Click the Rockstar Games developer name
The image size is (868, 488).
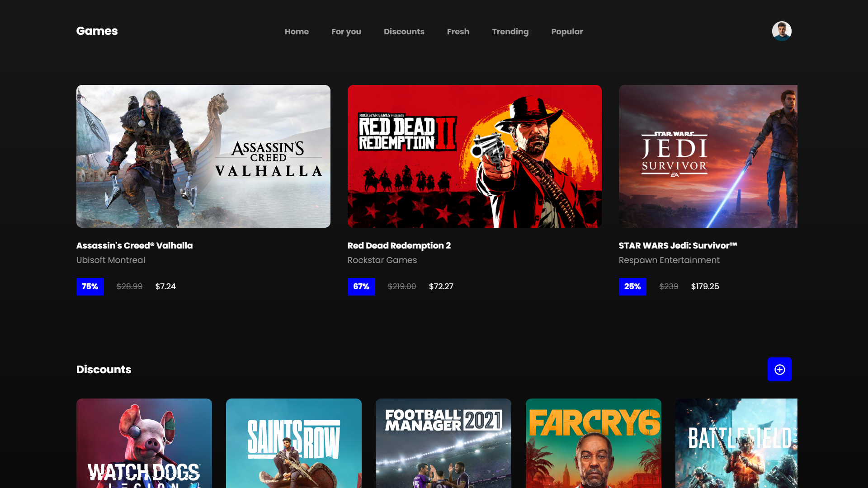click(x=382, y=260)
